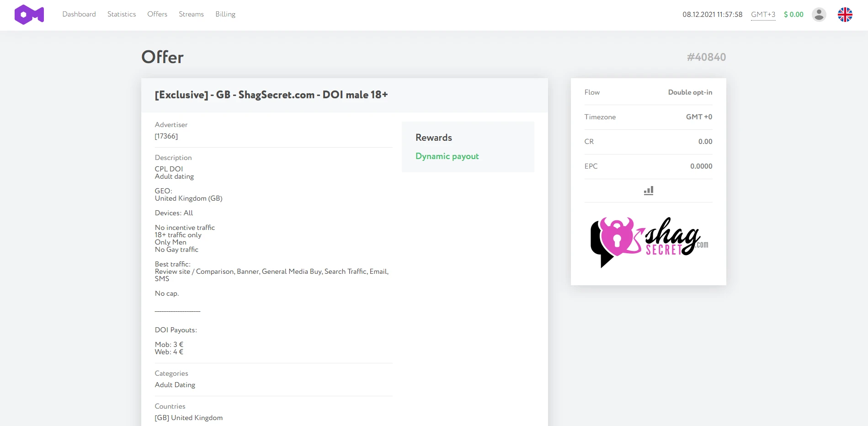This screenshot has height=426, width=868.
Task: Select the advertiser ID [17366]
Action: (166, 136)
